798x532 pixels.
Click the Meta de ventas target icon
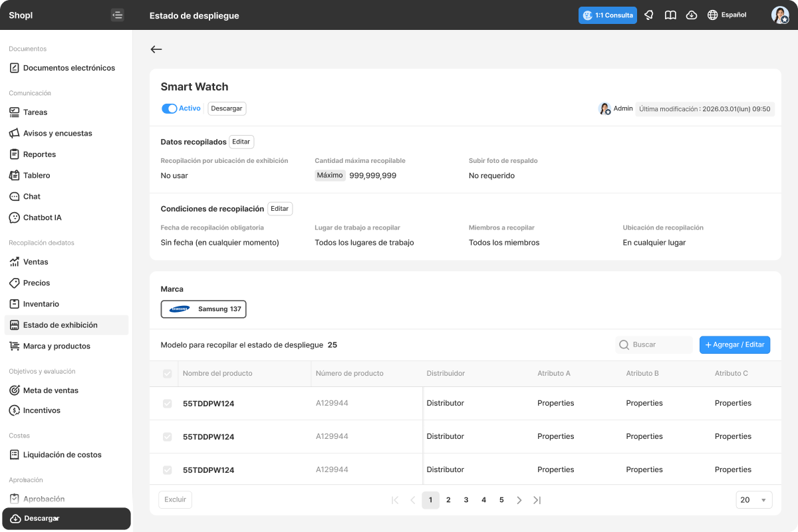[x=15, y=390]
